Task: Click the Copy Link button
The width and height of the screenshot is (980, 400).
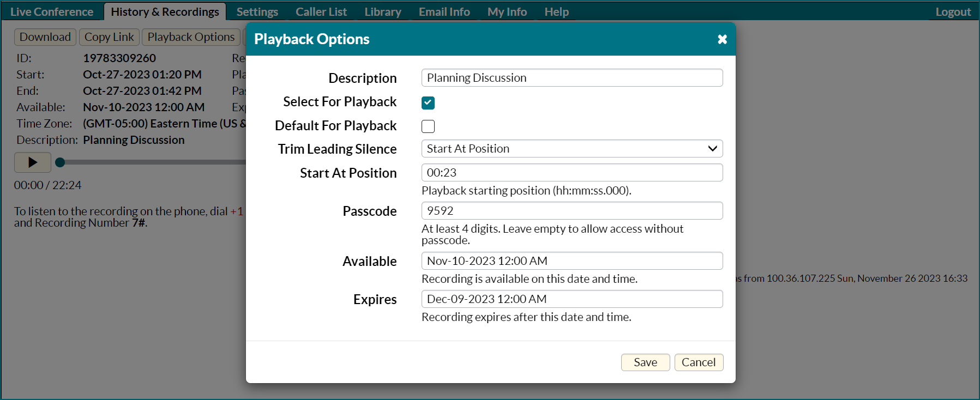Action: tap(109, 37)
